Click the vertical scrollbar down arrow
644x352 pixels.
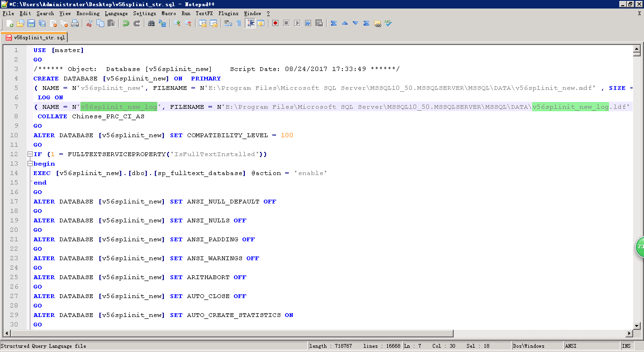[637, 326]
